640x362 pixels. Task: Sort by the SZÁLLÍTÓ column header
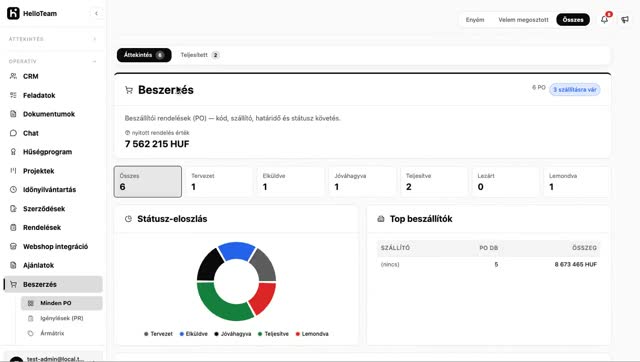tap(395, 248)
